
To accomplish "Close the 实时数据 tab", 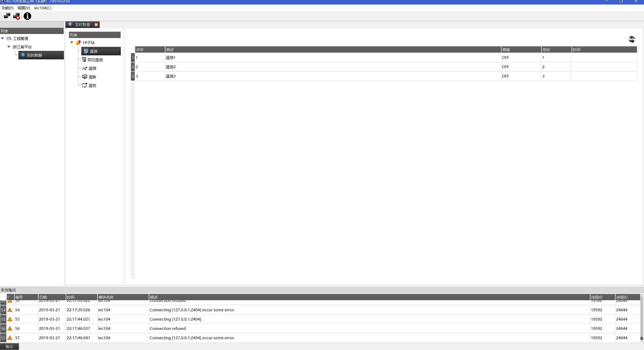I will coord(96,25).
